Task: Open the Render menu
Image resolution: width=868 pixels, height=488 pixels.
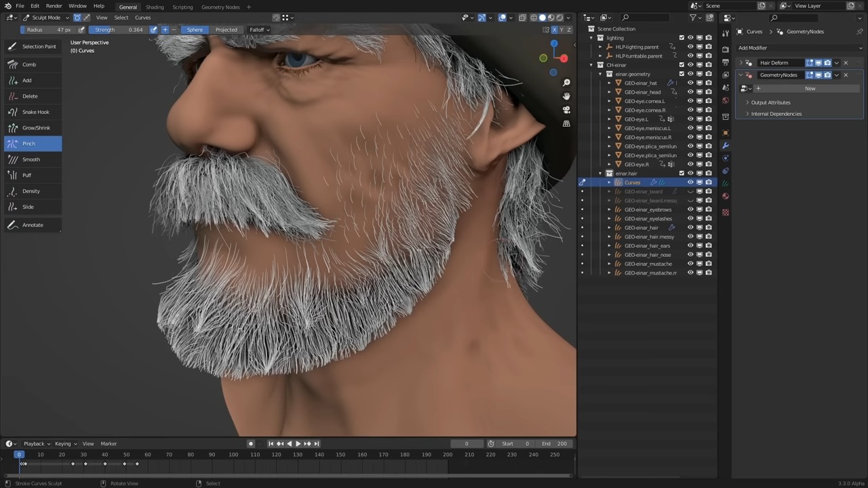Action: (x=54, y=6)
